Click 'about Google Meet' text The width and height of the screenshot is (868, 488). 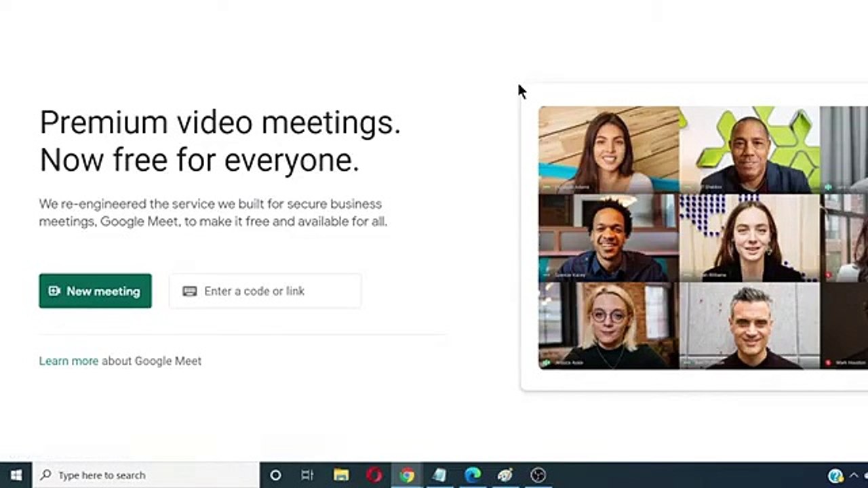(x=151, y=361)
